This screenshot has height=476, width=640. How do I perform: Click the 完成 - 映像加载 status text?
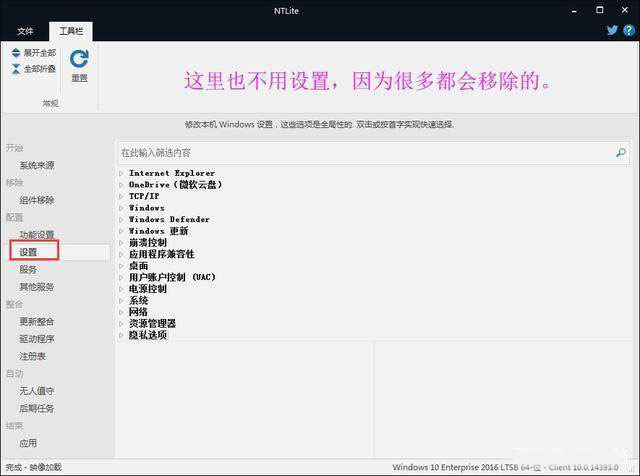(x=33, y=467)
